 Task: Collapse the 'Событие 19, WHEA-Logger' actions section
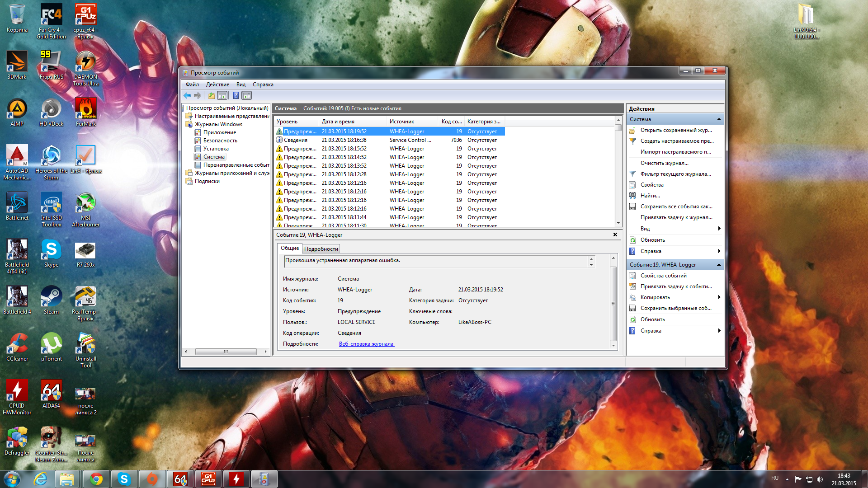click(x=719, y=265)
